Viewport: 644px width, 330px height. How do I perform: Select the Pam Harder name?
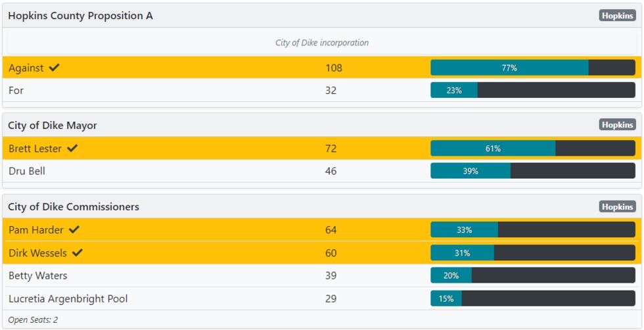point(35,229)
